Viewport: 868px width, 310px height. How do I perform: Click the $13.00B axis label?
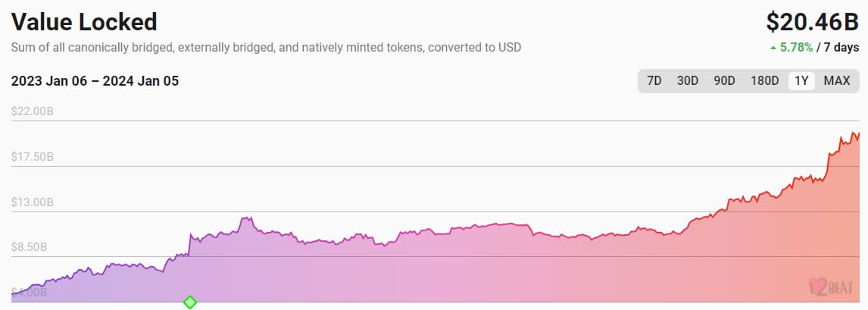pos(32,202)
